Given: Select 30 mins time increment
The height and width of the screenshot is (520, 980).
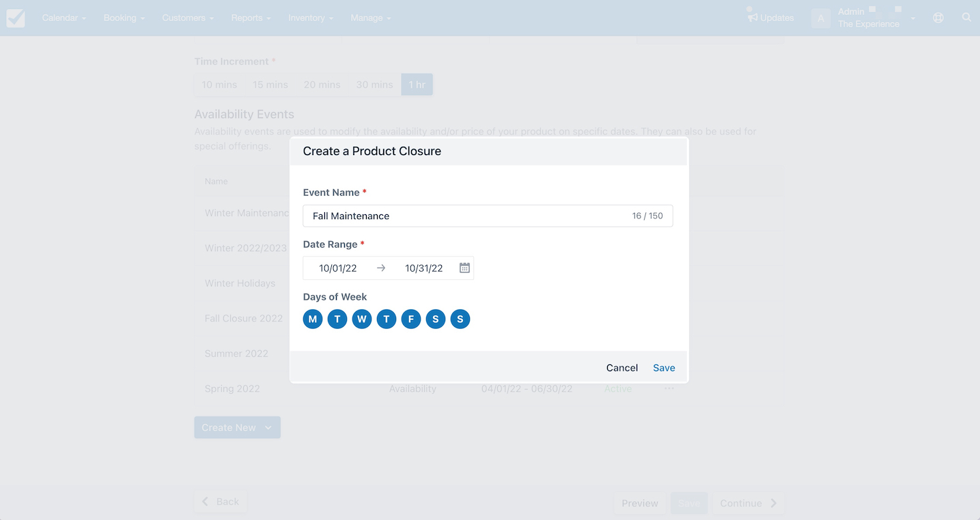Looking at the screenshot, I should pos(374,85).
